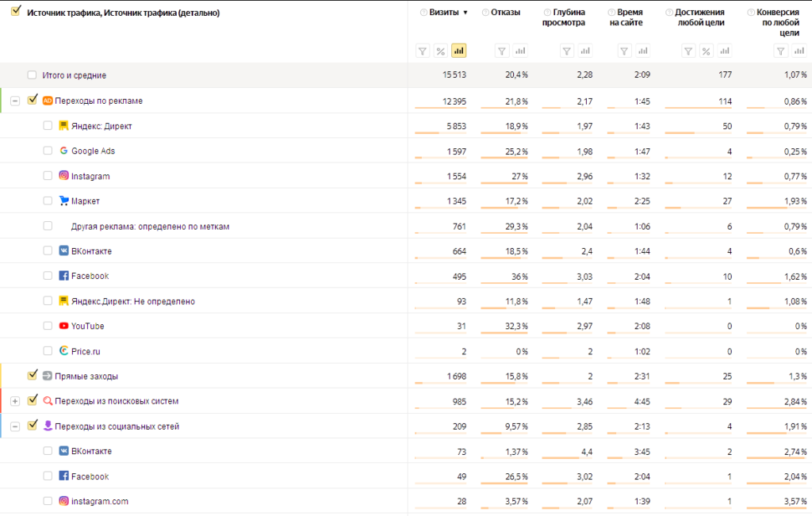Open the YouTube source label

87,326
